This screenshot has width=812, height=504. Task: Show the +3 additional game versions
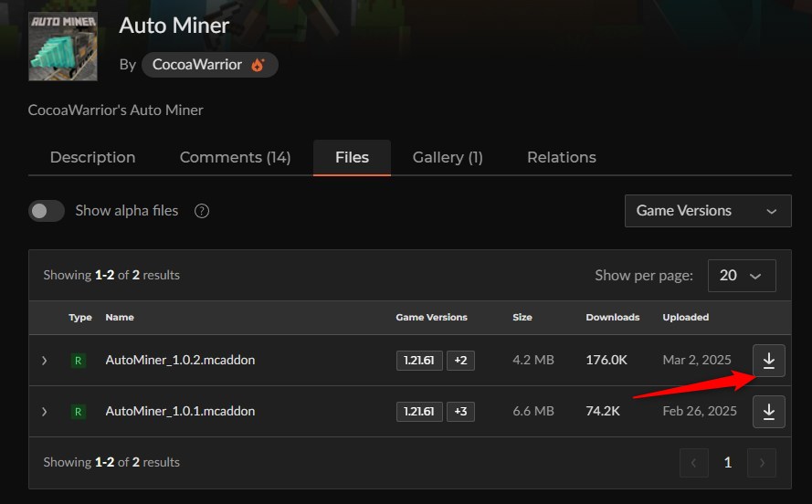tap(460, 412)
